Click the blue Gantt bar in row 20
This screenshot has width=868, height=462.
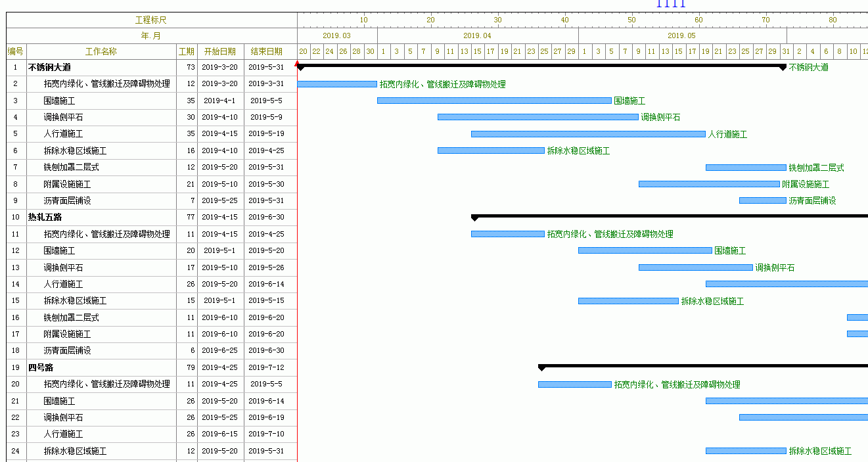point(575,384)
